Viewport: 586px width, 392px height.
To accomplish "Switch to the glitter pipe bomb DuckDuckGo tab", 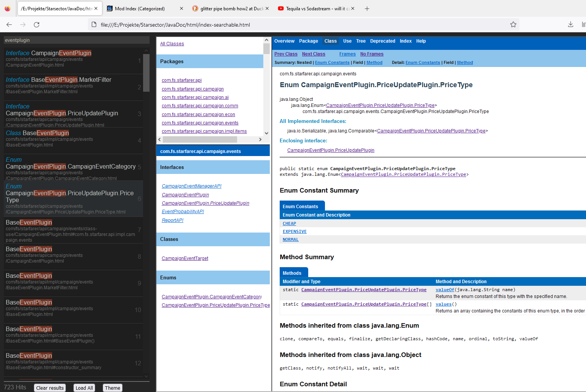I will click(231, 8).
